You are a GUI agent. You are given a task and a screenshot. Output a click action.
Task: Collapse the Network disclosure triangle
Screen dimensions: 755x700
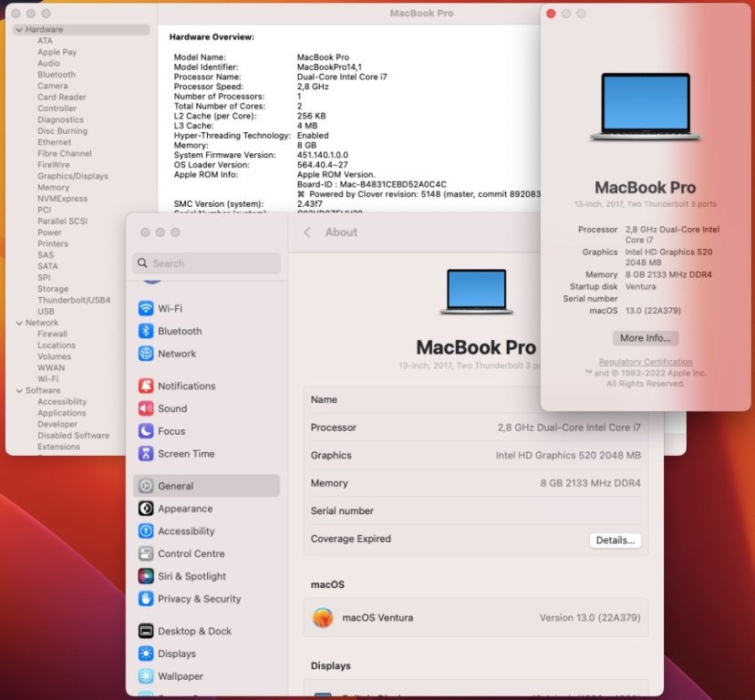(x=18, y=323)
